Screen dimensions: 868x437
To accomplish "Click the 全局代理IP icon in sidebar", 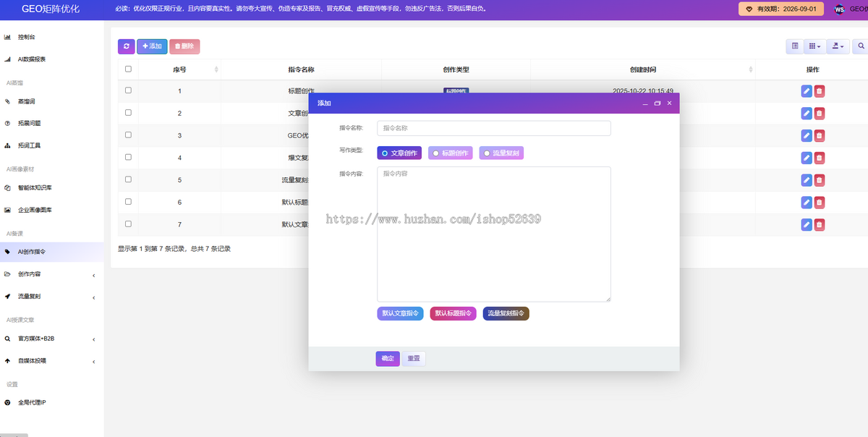I will pos(8,402).
